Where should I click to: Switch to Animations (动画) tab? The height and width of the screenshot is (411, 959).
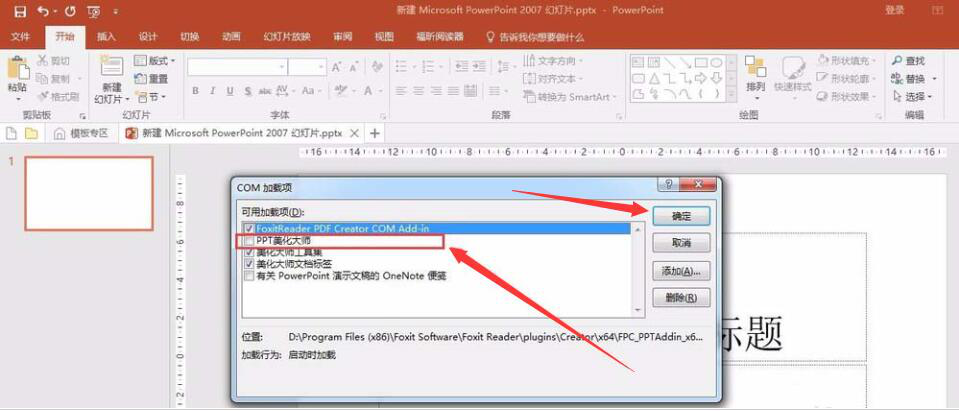point(231,37)
